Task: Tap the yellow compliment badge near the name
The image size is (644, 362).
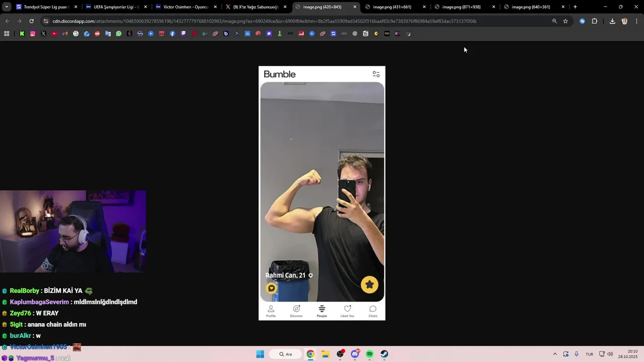Action: (x=272, y=288)
